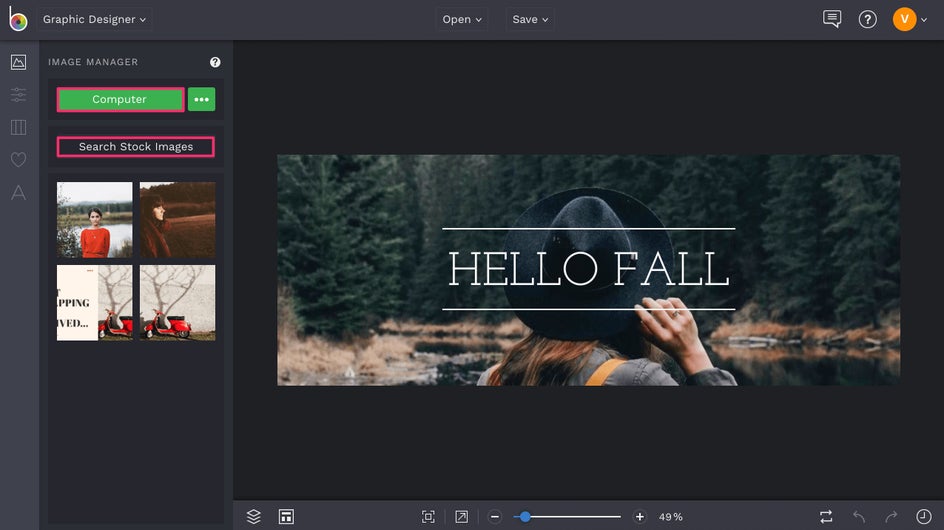Viewport: 944px width, 530px height.
Task: Open the Image Manager sidebar icon
Action: click(18, 62)
